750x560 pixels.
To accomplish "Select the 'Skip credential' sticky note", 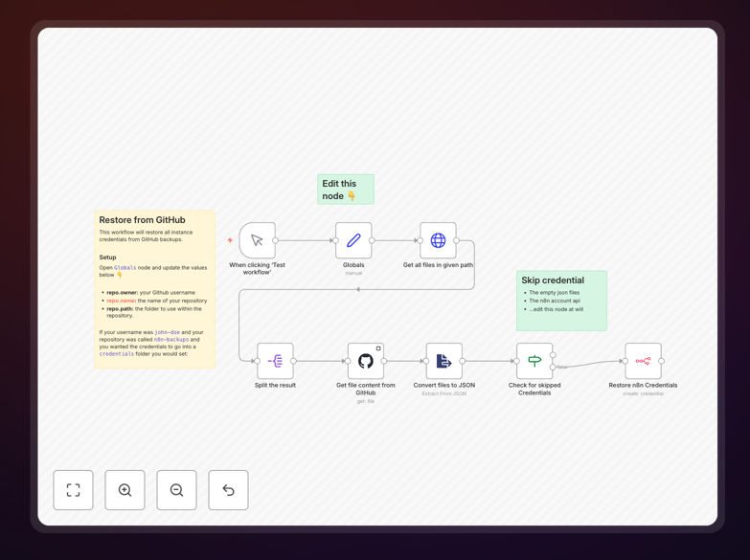I will [x=561, y=301].
